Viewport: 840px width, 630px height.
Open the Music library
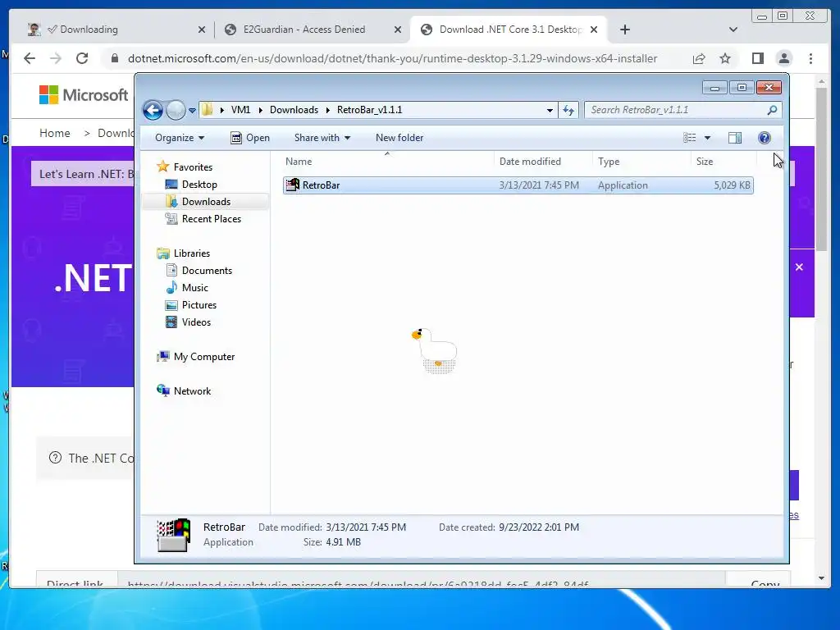[x=187, y=288]
